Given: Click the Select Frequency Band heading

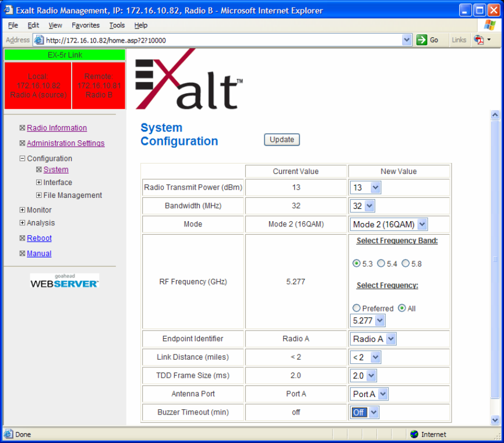Looking at the screenshot, I should (397, 240).
